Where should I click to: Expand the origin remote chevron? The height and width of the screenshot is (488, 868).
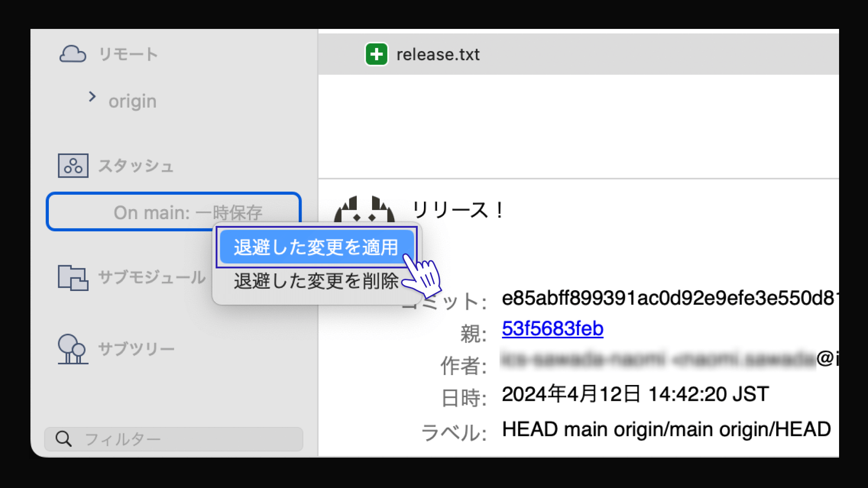point(92,97)
